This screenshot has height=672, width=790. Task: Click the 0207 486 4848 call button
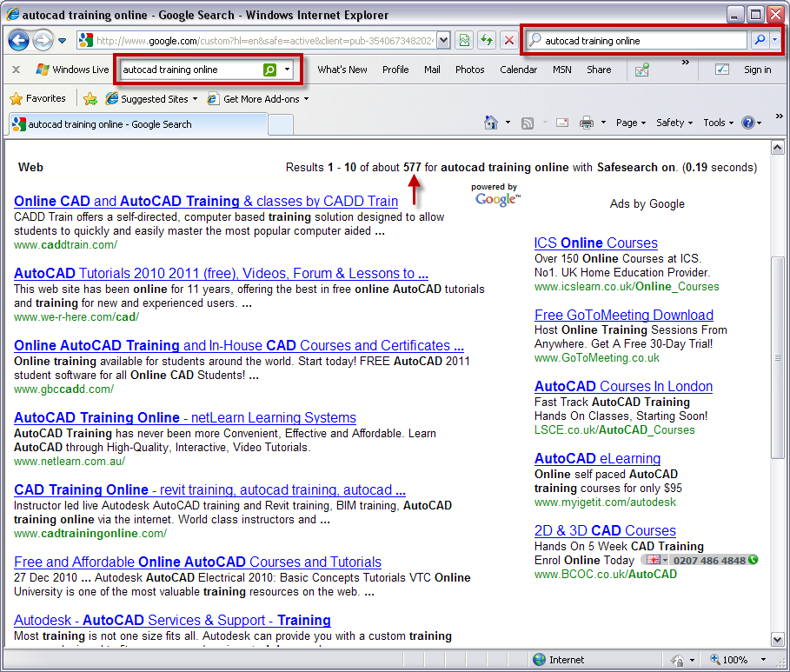click(x=700, y=560)
